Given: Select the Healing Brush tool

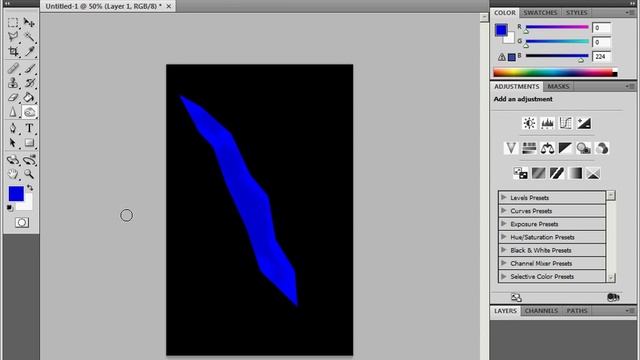Looking at the screenshot, I should click(x=13, y=68).
